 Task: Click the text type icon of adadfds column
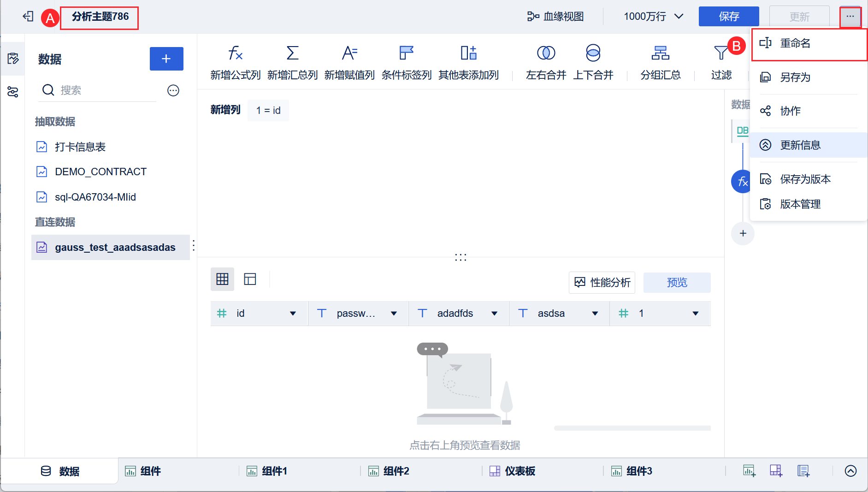coord(422,314)
